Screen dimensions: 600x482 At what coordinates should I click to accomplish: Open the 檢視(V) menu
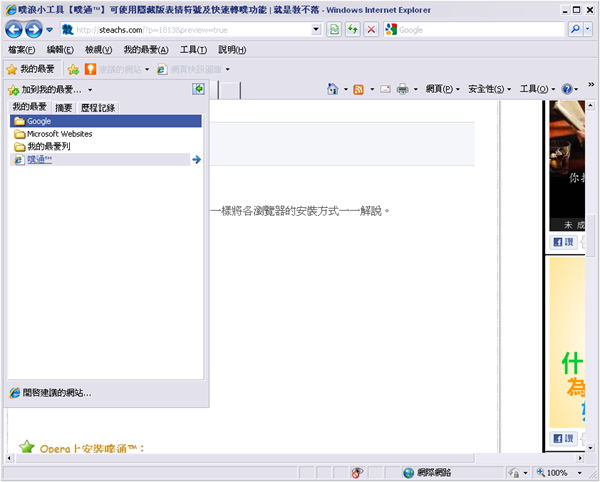point(99,49)
